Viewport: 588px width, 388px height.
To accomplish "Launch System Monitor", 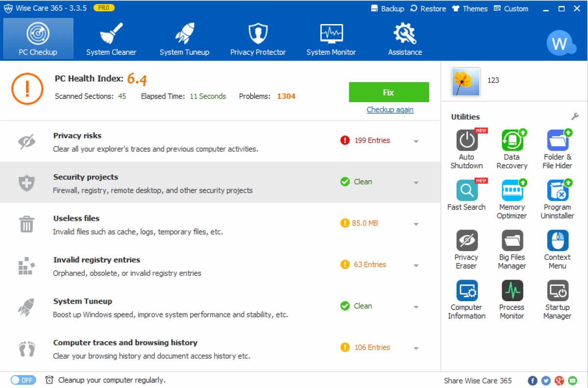I will tap(331, 38).
